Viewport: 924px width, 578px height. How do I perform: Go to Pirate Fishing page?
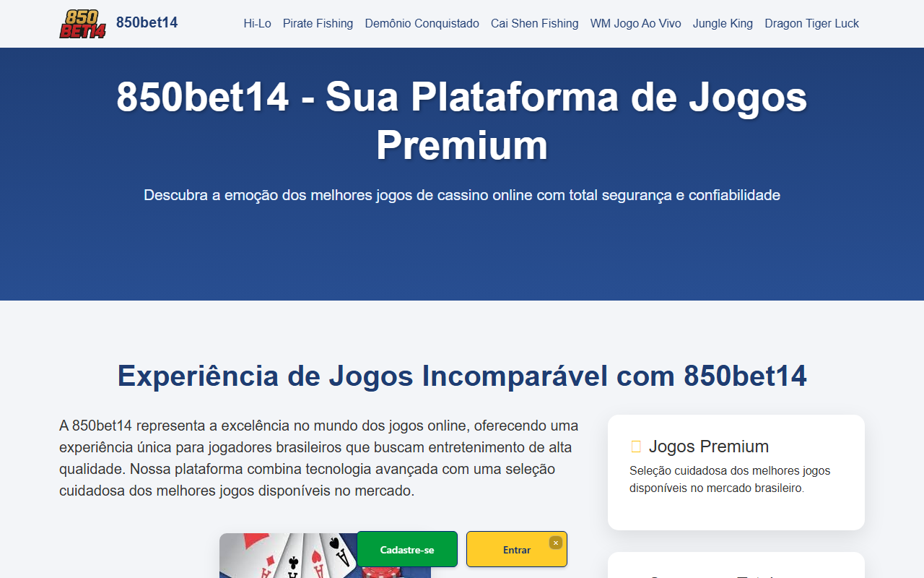pos(318,23)
